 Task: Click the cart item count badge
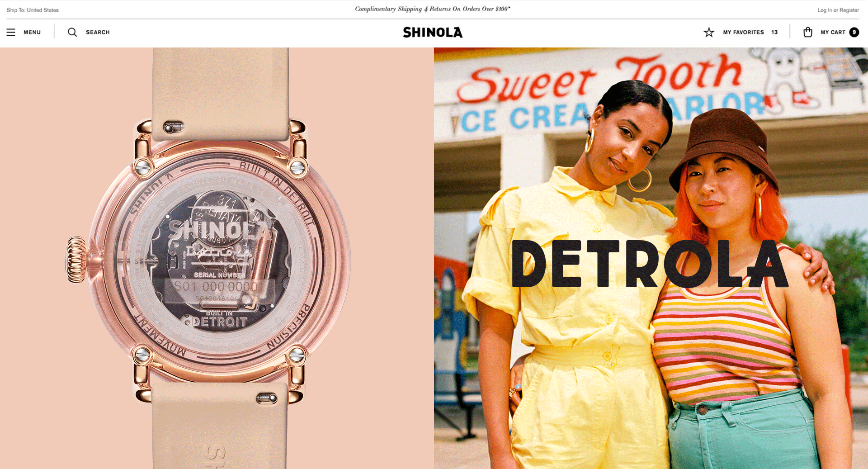click(x=854, y=32)
